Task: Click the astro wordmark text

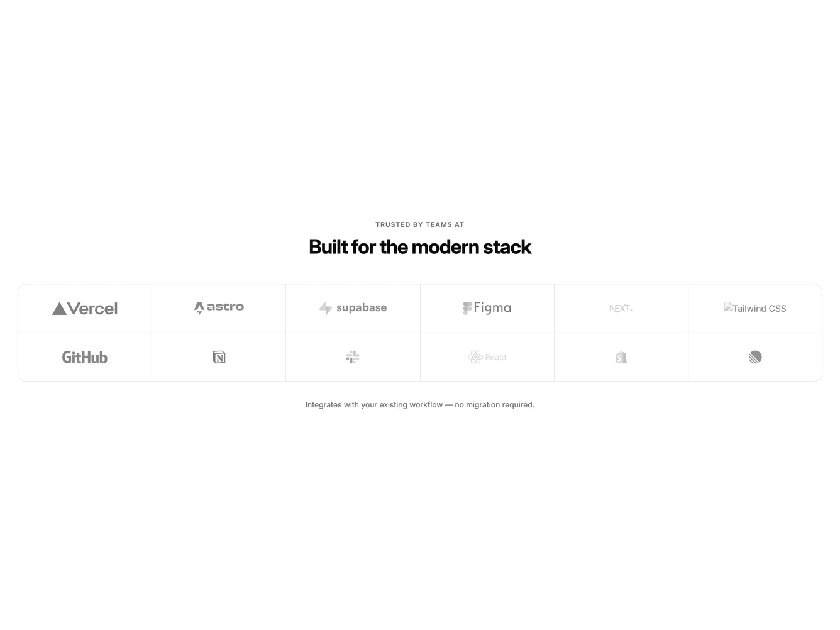Action: click(225, 307)
